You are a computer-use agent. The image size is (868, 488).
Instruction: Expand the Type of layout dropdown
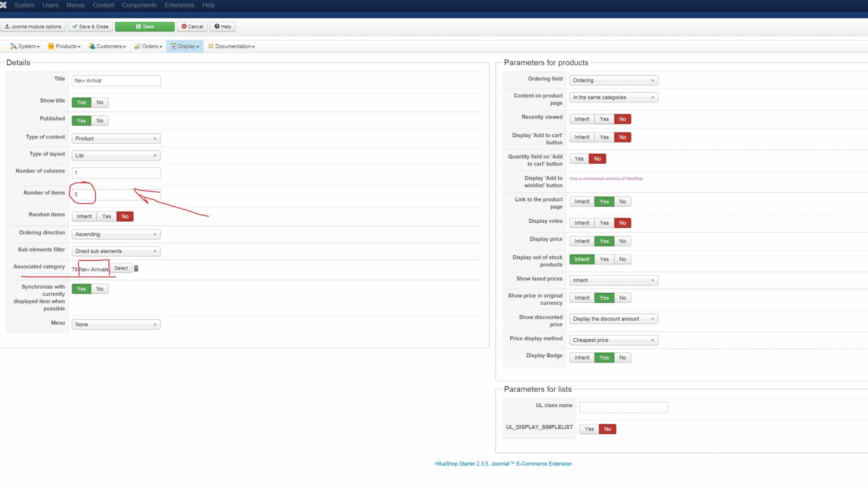pos(116,155)
